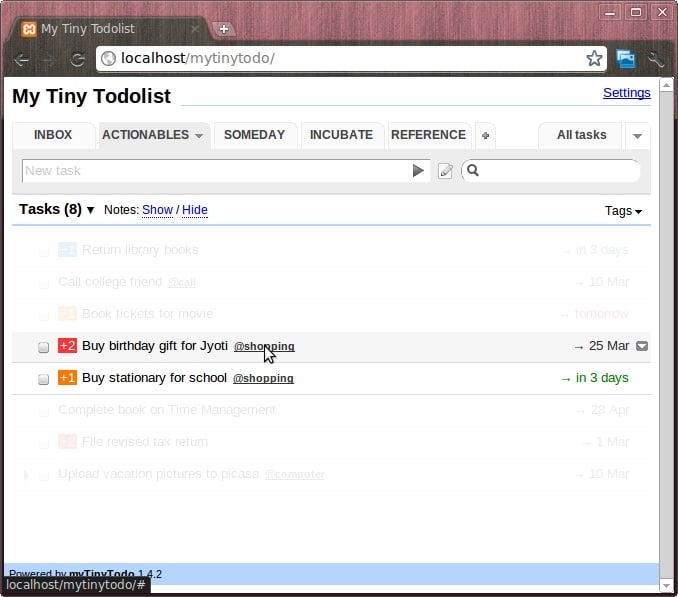Bookmark the page with the star icon

594,58
